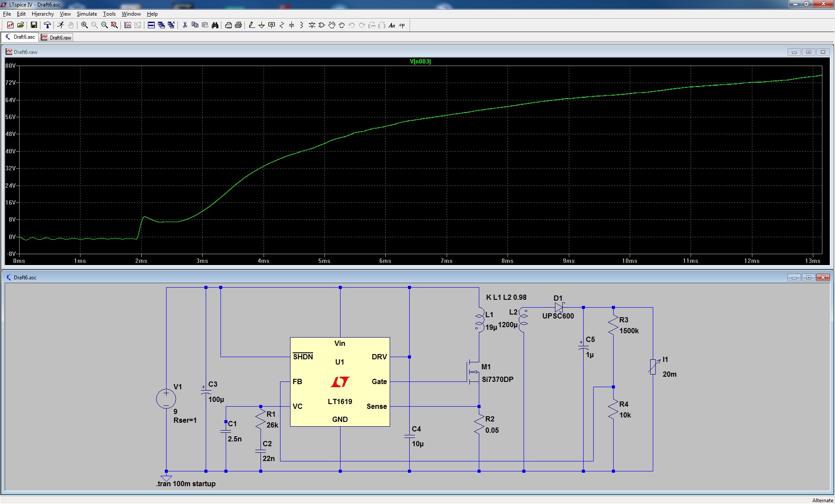
Task: Select the Place Capacitor tool
Action: click(x=292, y=25)
